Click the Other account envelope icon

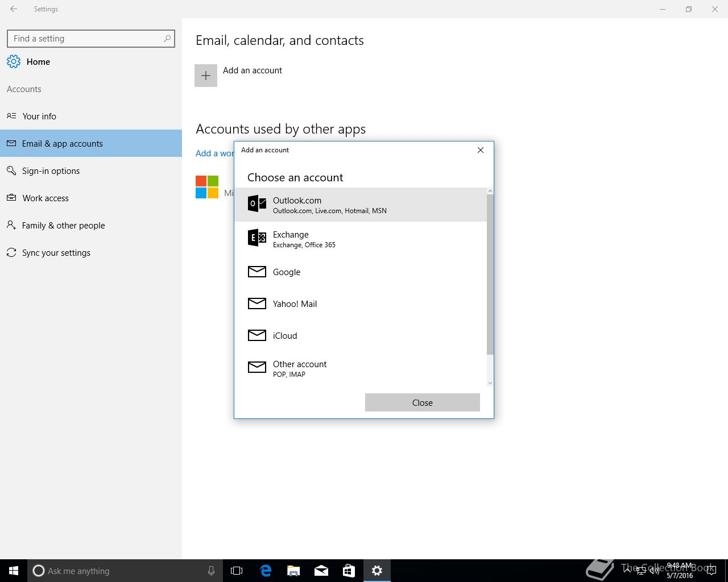coord(257,367)
